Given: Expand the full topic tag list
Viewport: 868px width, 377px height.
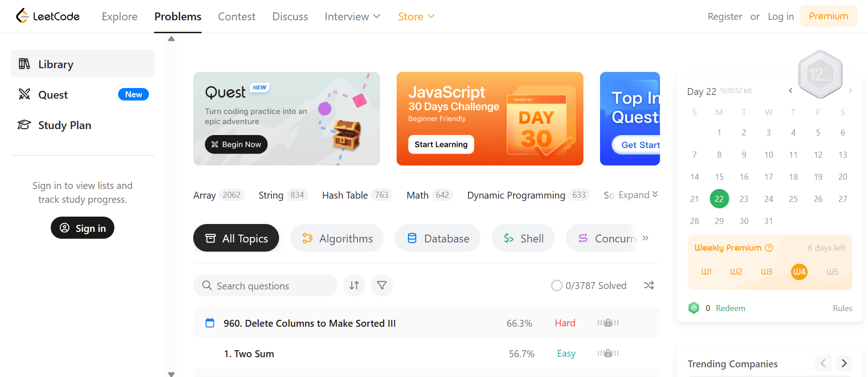Looking at the screenshot, I should [638, 195].
